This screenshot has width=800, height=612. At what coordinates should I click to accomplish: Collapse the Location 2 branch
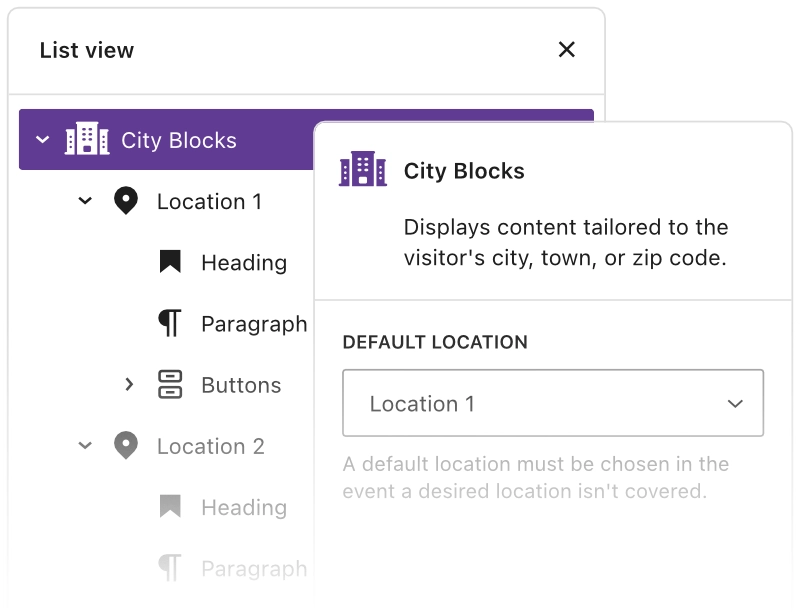tap(85, 446)
